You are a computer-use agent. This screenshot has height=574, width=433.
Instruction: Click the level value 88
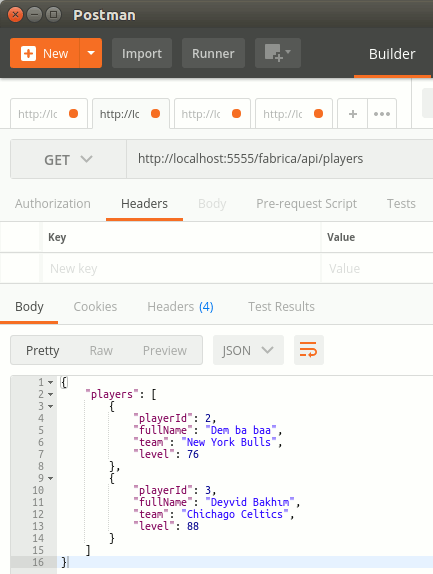pyautogui.click(x=193, y=526)
